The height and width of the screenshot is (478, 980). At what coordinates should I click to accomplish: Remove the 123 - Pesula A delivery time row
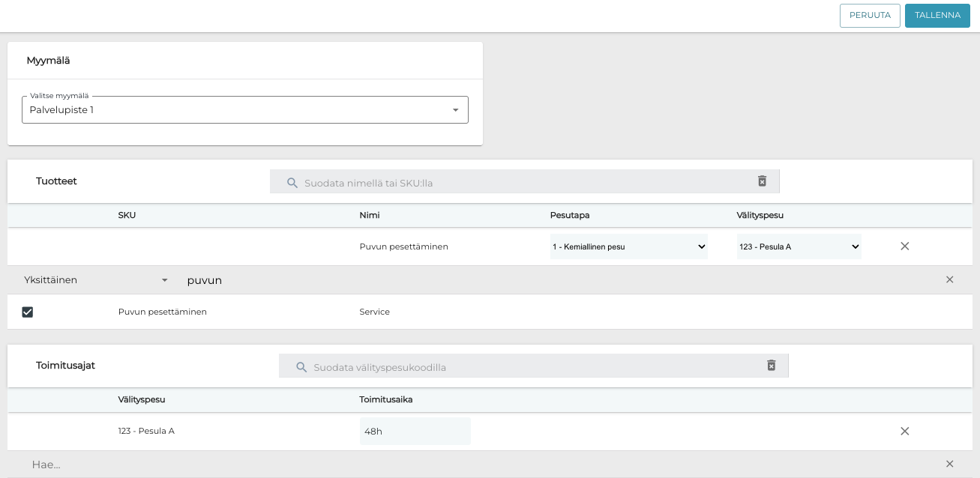pyautogui.click(x=904, y=431)
